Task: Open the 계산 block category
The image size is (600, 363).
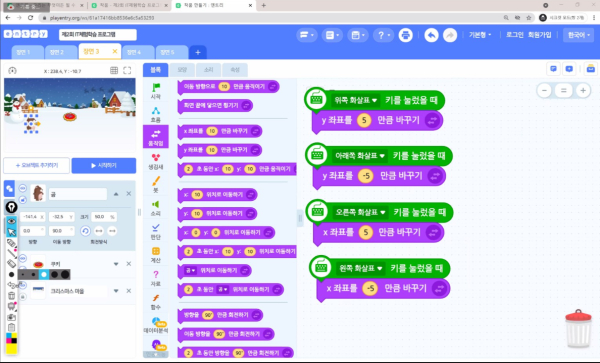Action: pos(156,255)
